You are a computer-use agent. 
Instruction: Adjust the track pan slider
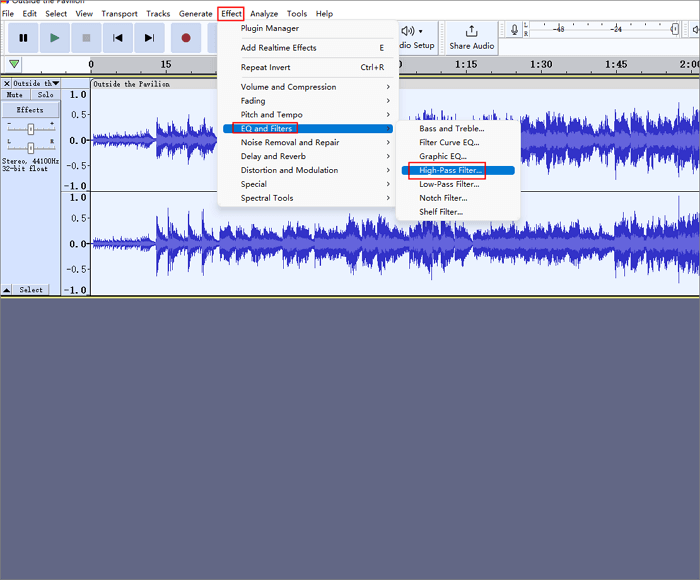click(30, 147)
